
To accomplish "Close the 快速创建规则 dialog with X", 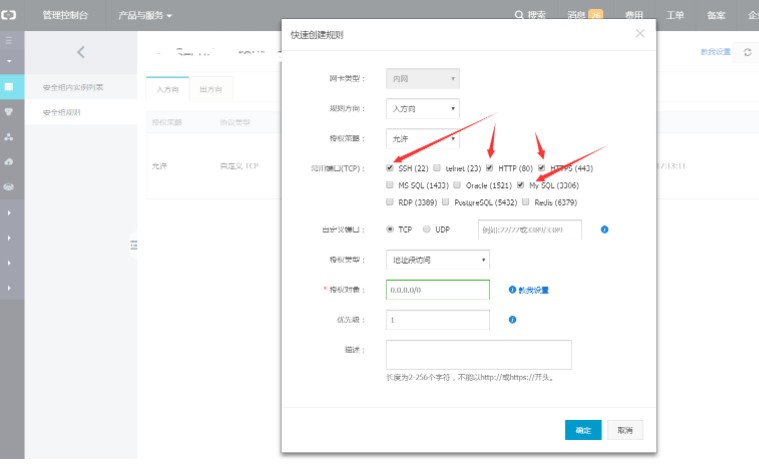I will 640,34.
